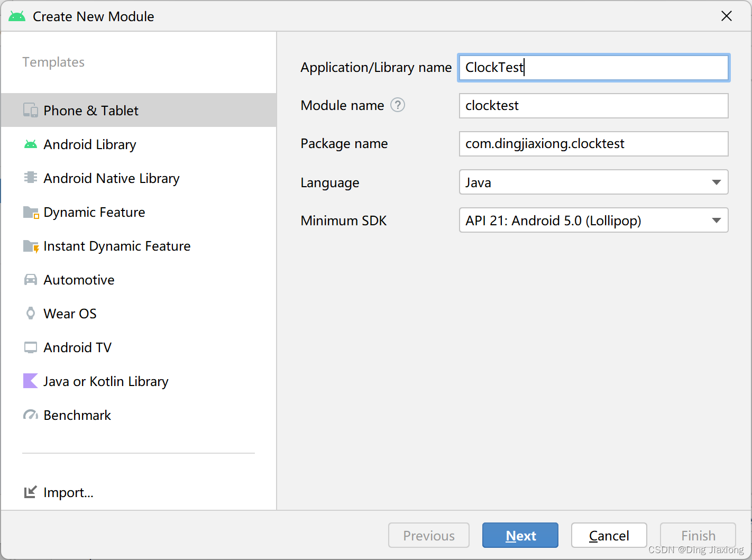Open the Module name help tooltip icon

tap(398, 105)
